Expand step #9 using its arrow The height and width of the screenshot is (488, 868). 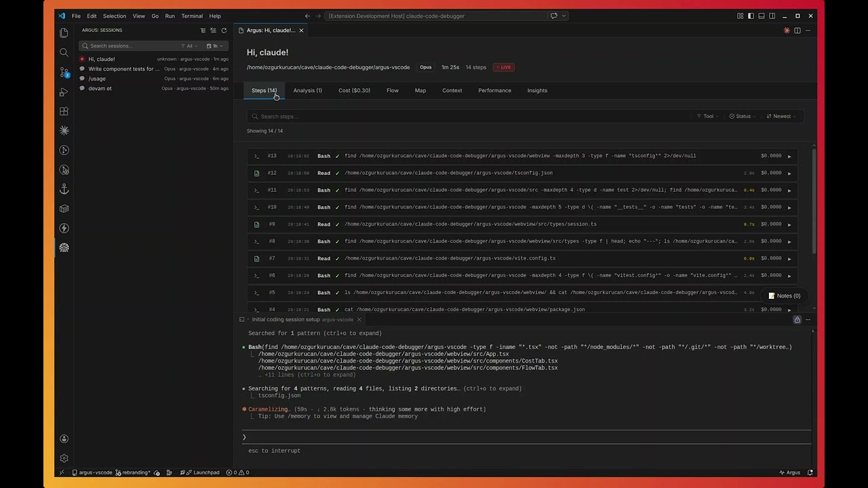point(789,224)
